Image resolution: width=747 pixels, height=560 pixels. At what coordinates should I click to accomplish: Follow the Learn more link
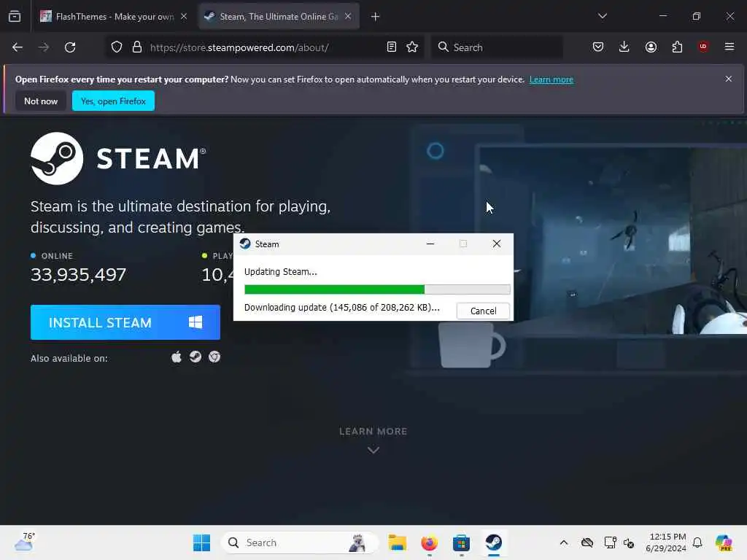click(551, 79)
